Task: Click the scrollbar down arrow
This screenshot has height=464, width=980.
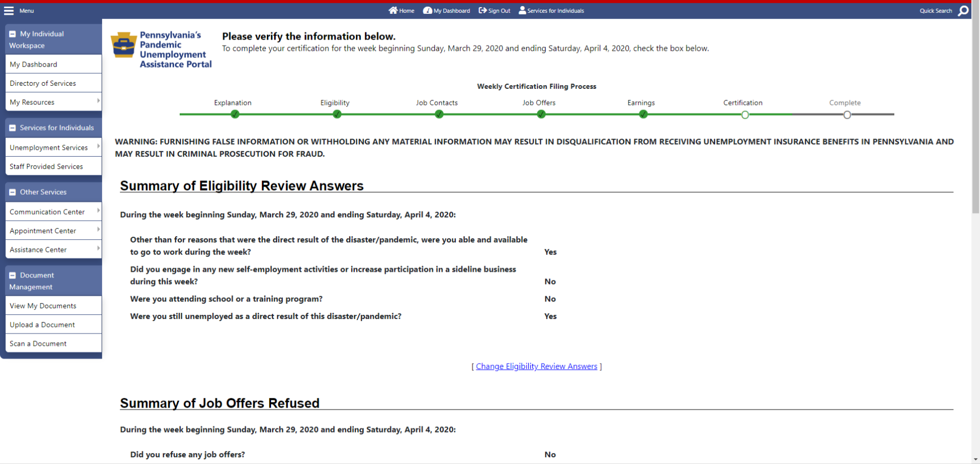Action: [x=975, y=459]
